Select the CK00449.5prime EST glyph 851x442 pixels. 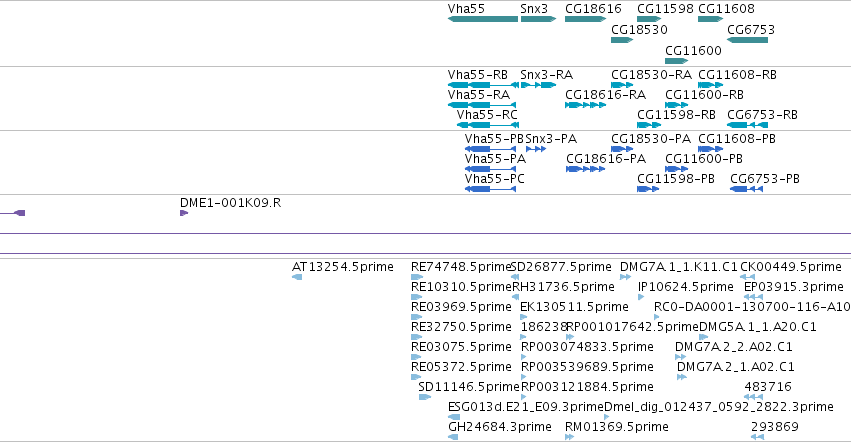coord(747,277)
